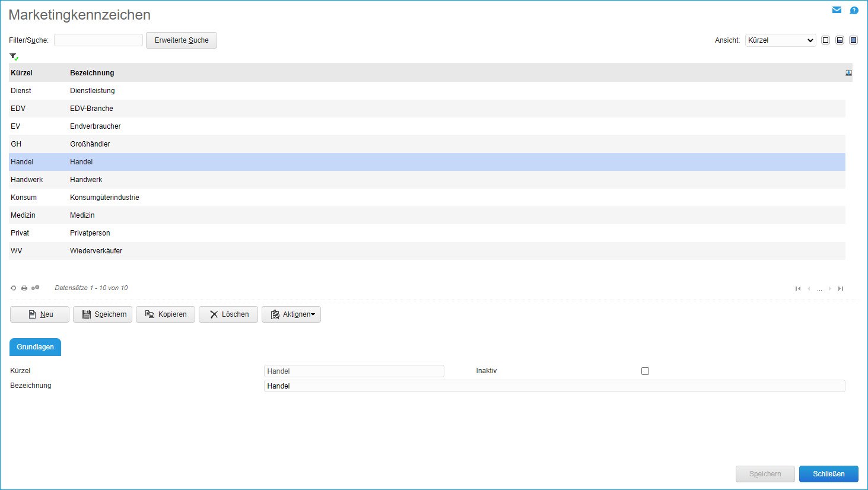The height and width of the screenshot is (490, 868).
Task: Switch to split list/detail layout icon
Action: click(840, 40)
